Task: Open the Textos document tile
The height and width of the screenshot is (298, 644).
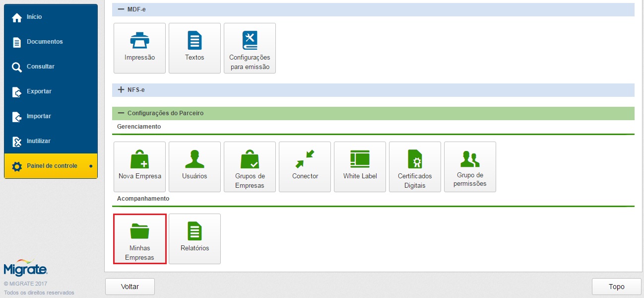Action: [194, 48]
